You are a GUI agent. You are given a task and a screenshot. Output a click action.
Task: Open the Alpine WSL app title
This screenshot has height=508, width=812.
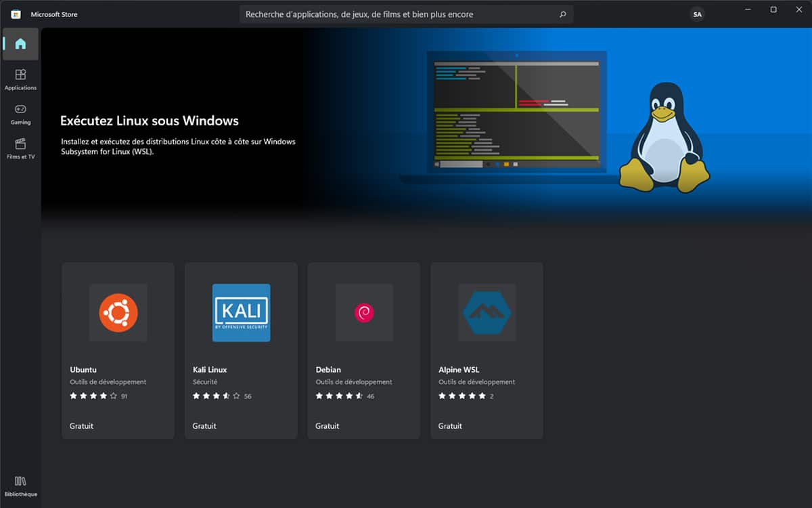pyautogui.click(x=459, y=370)
